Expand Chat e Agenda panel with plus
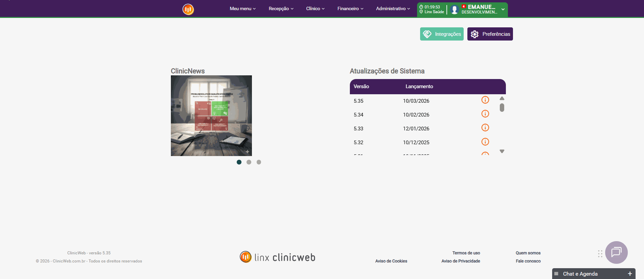Image resolution: width=644 pixels, height=279 pixels. click(x=630, y=274)
